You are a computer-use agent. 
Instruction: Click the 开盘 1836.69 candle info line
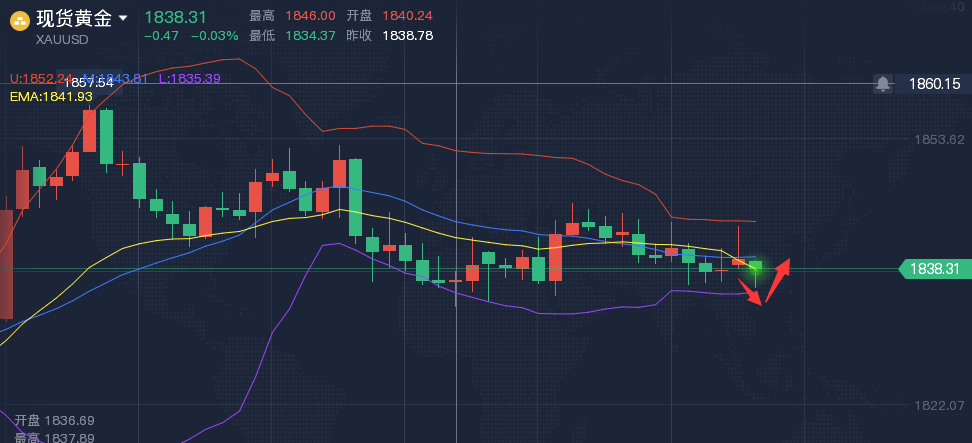coord(55,421)
